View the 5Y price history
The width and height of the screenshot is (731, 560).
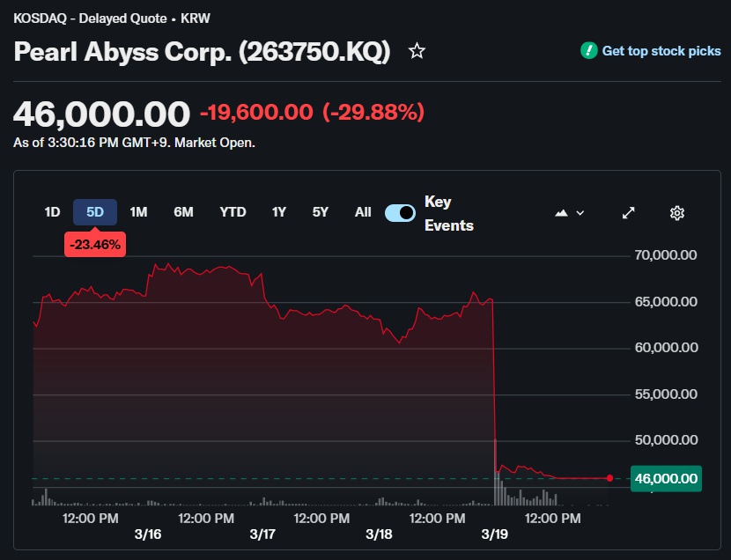(321, 212)
